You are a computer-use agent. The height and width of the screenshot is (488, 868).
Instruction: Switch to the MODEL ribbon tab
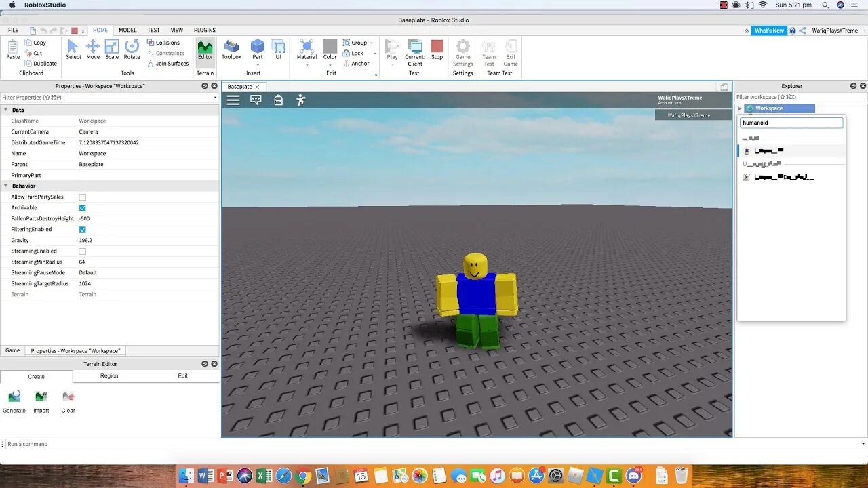[x=127, y=30]
